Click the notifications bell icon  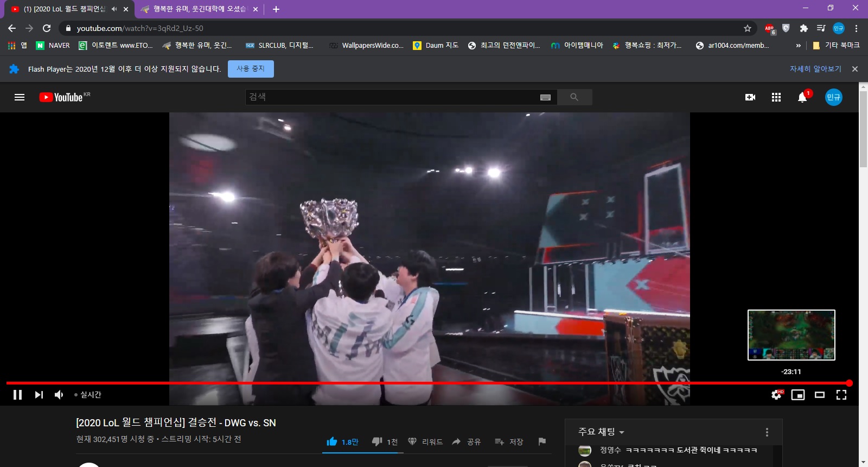click(802, 97)
